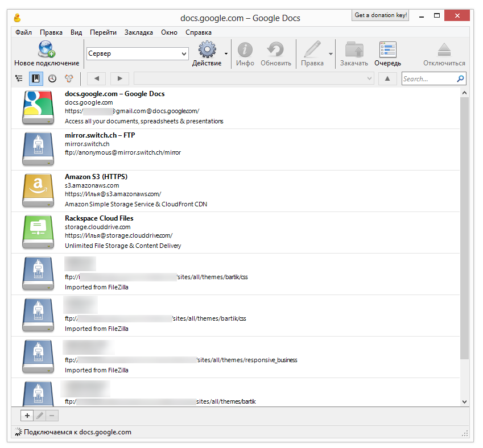The image size is (483, 448).
Task: Open the Закладка menu
Action: coord(139,32)
